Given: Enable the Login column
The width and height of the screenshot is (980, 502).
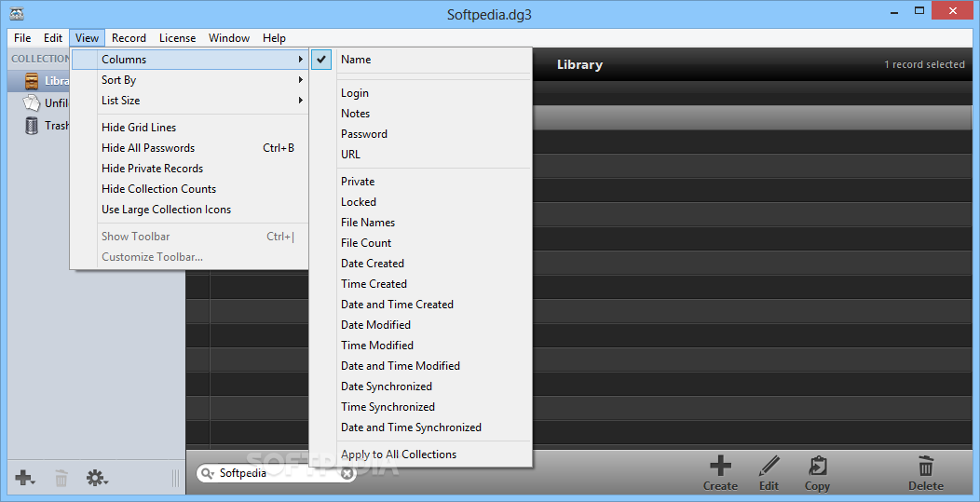Looking at the screenshot, I should coord(421,92).
